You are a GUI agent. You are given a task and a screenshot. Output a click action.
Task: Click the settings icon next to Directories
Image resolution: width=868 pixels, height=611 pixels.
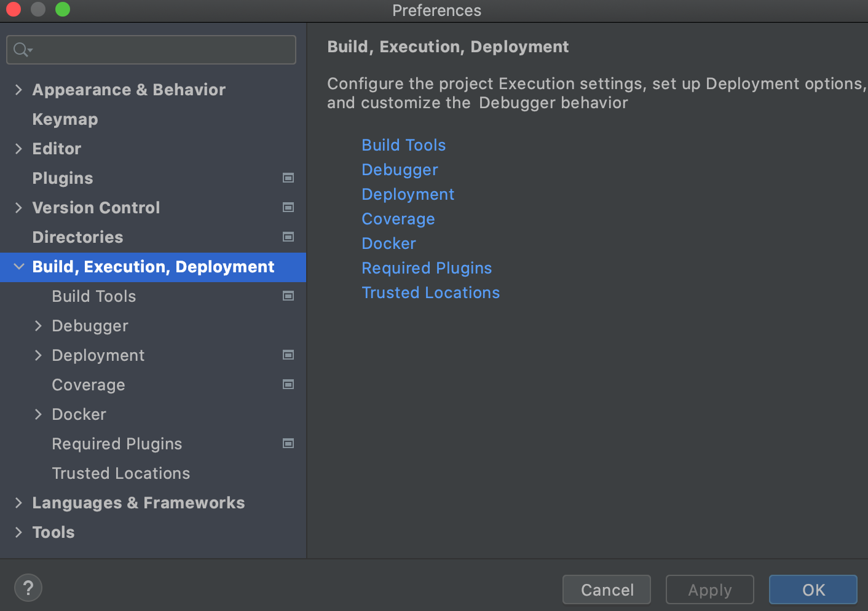click(x=288, y=237)
